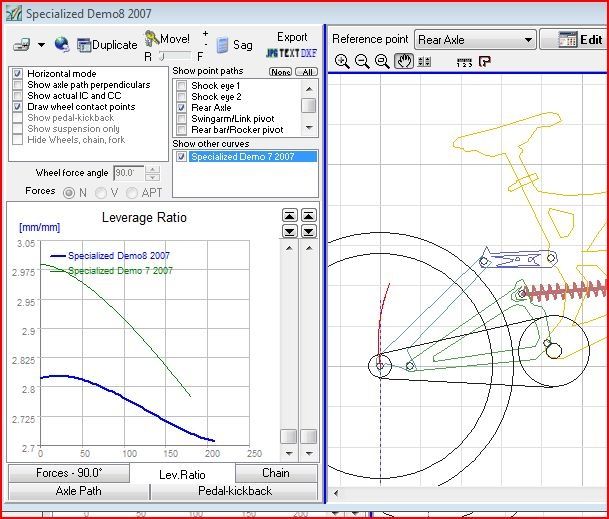Select the Pan hand tool
The height and width of the screenshot is (519, 609).
(404, 61)
